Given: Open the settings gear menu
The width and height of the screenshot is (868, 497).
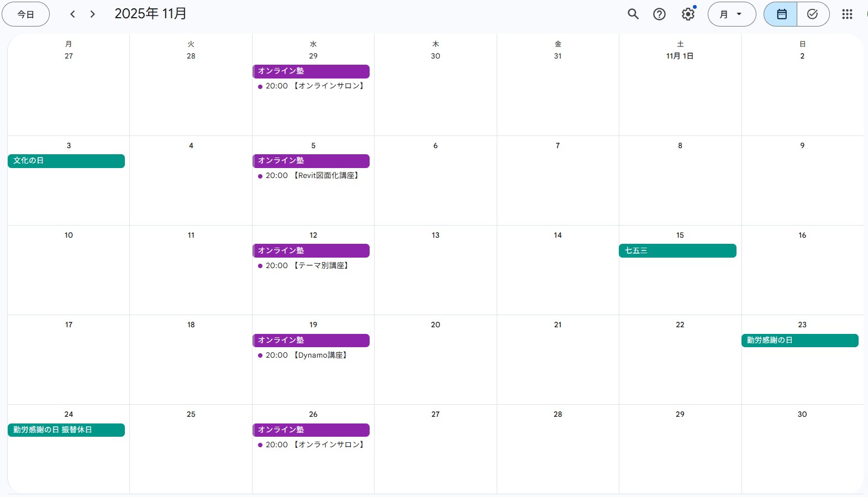Looking at the screenshot, I should [688, 14].
